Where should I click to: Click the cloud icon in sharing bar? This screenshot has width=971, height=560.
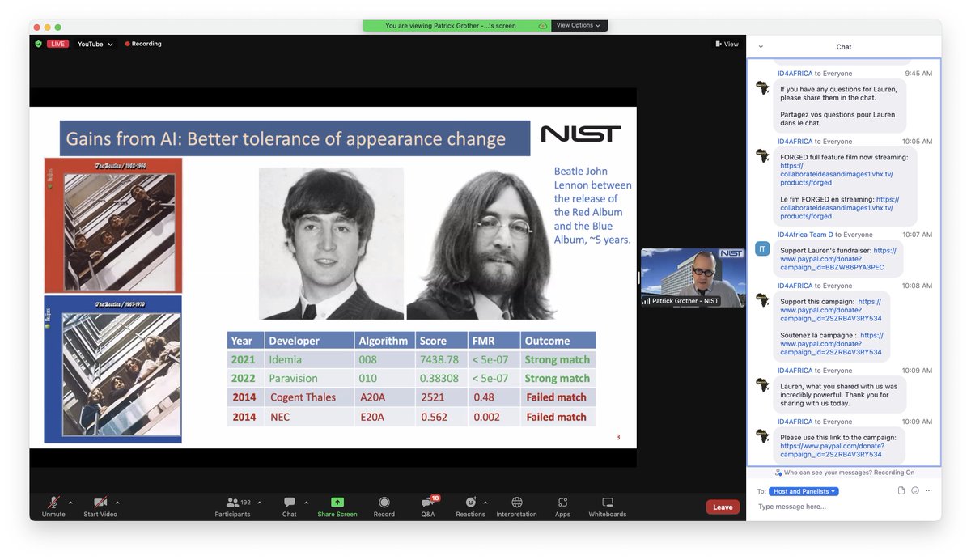click(x=543, y=26)
